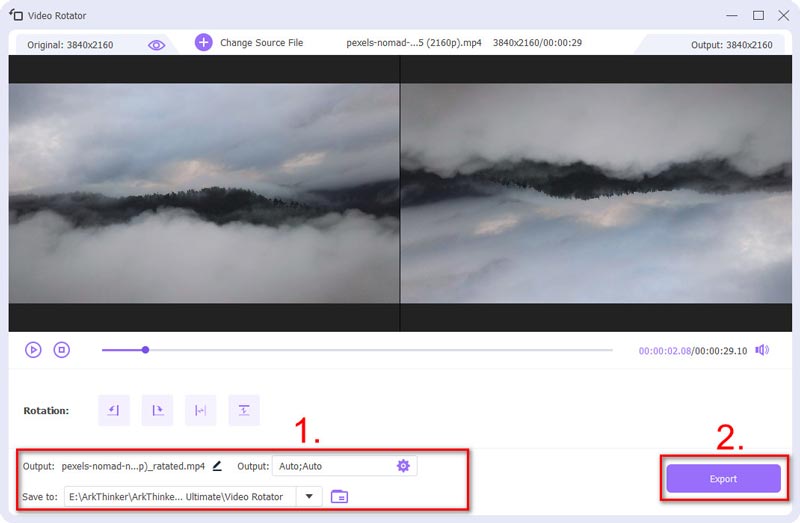The height and width of the screenshot is (523, 800).
Task: Toggle original preview eye icon
Action: pyautogui.click(x=156, y=45)
